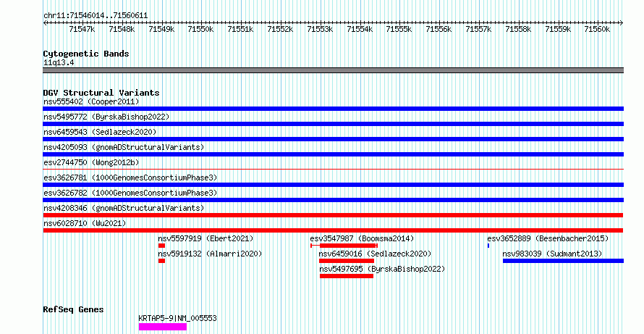Select small red block under nsv5919132
The width and height of the screenshot is (644, 334).
[x=161, y=261]
